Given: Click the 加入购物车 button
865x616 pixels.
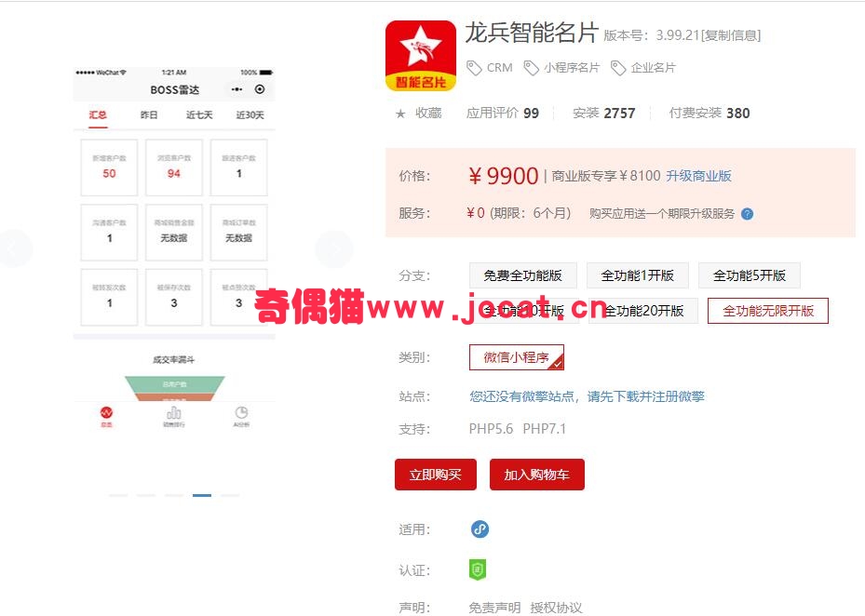Looking at the screenshot, I should (x=536, y=475).
